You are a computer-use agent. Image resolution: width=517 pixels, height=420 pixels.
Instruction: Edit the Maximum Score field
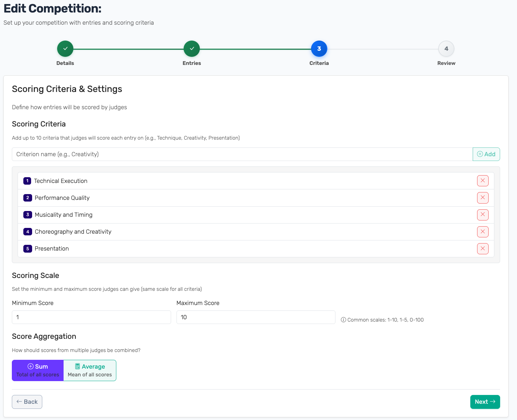[x=256, y=317]
